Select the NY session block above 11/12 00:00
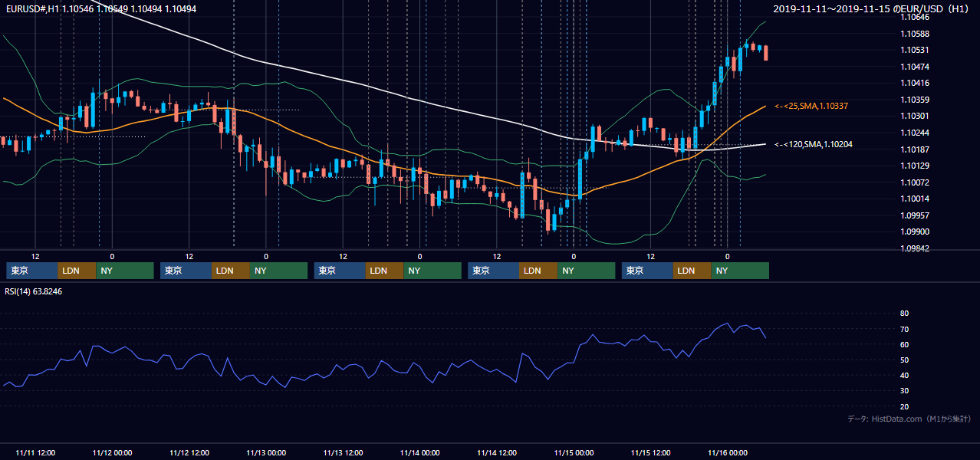Screen dimensions: 980x460 tap(125, 271)
